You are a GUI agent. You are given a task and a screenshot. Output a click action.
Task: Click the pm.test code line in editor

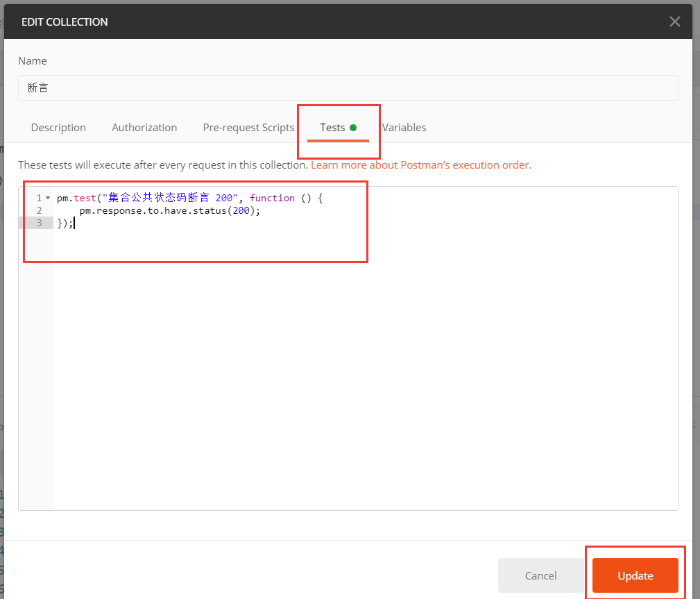coord(189,198)
